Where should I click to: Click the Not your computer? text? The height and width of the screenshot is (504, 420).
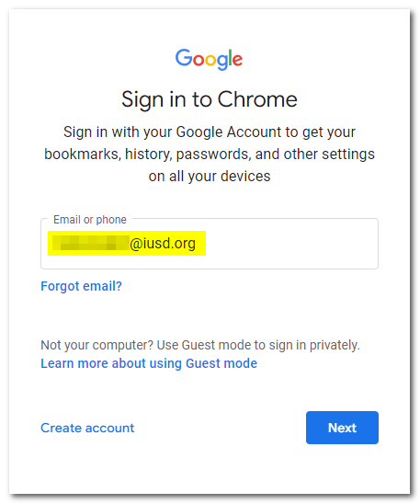[96, 345]
